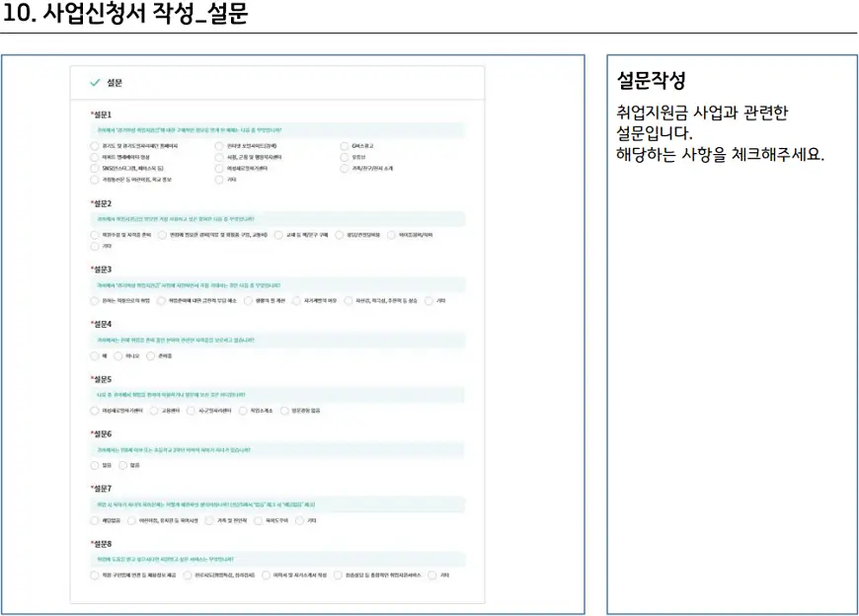Select '교재 및 책/문구 구매' in 설문2
Viewport: 859px width, 616px height.
coord(278,235)
